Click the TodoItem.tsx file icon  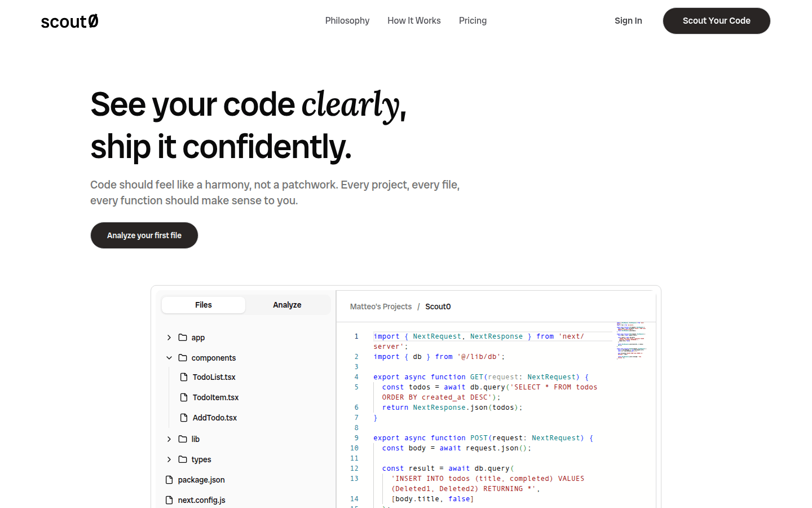[x=184, y=397]
